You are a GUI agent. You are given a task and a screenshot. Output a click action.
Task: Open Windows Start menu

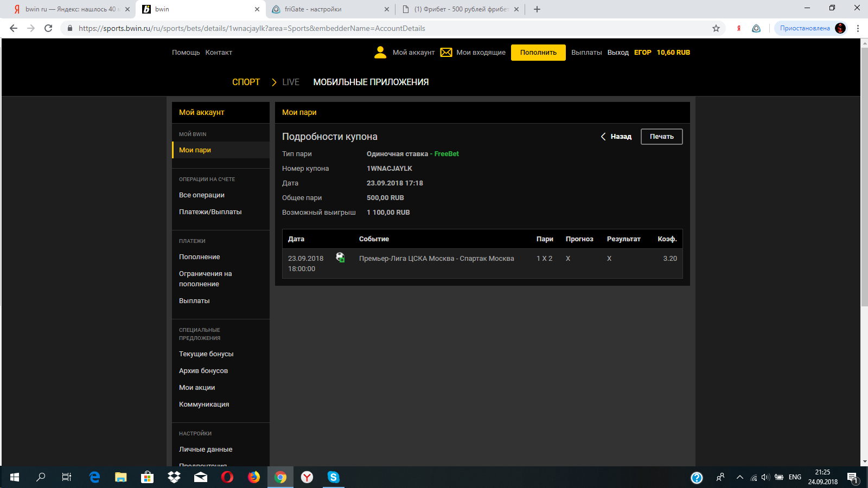click(15, 477)
